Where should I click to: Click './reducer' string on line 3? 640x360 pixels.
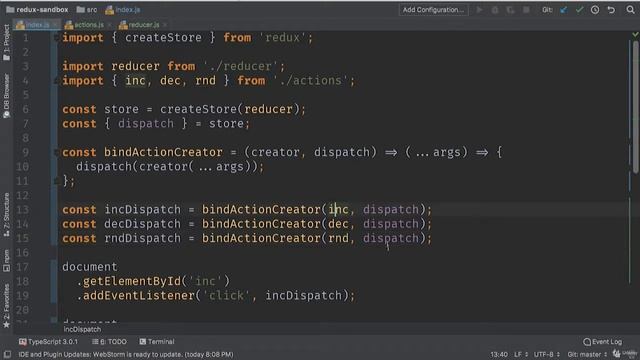(x=244, y=66)
